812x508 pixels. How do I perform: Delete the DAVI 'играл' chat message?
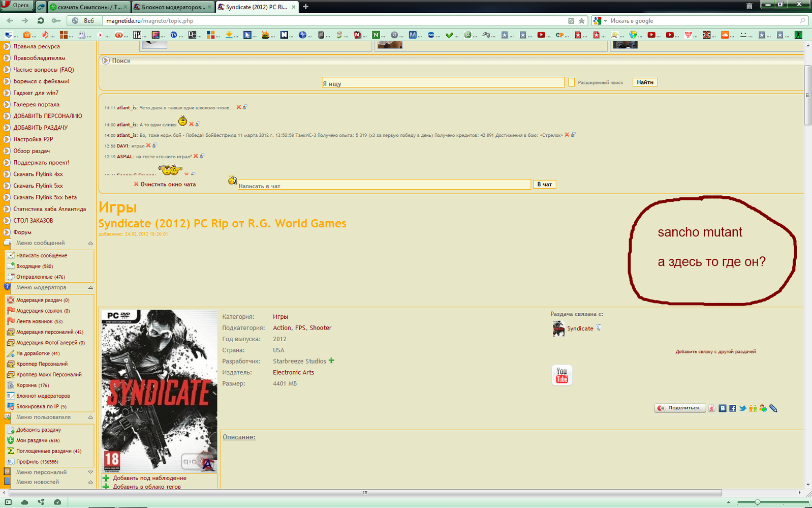click(148, 145)
